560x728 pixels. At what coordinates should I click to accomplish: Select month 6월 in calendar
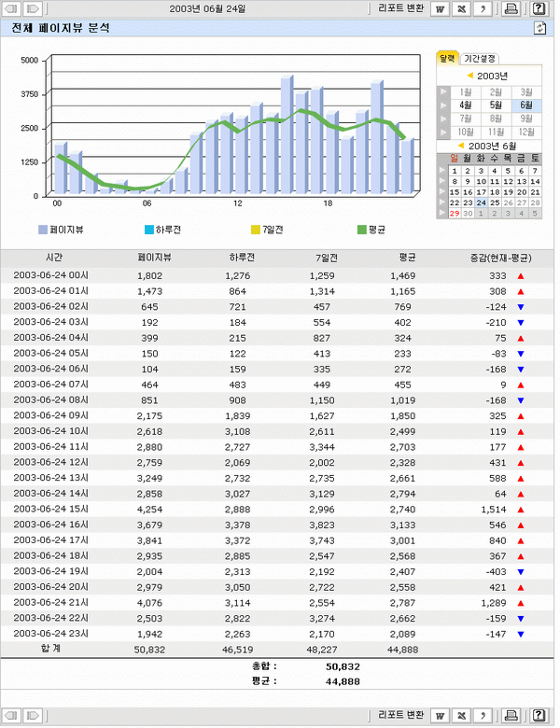click(x=526, y=105)
